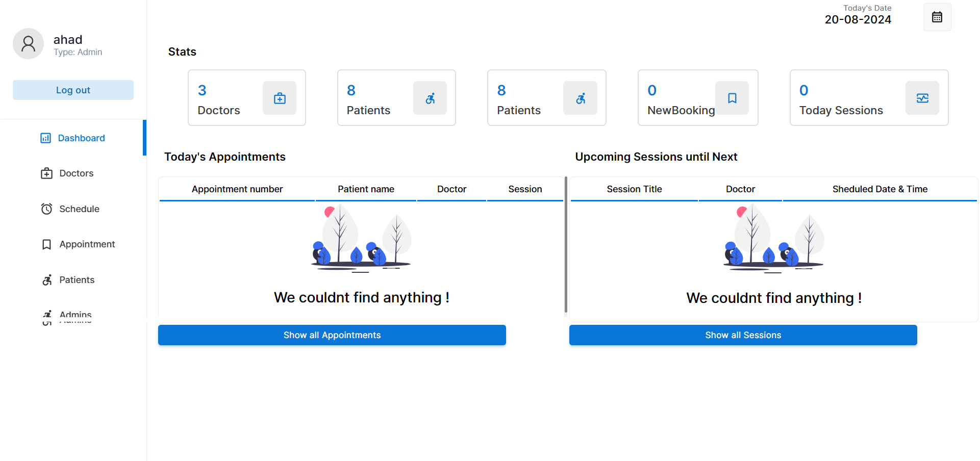The image size is (980, 461).
Task: Click the activity icon in Today Sessions card
Action: click(922, 98)
